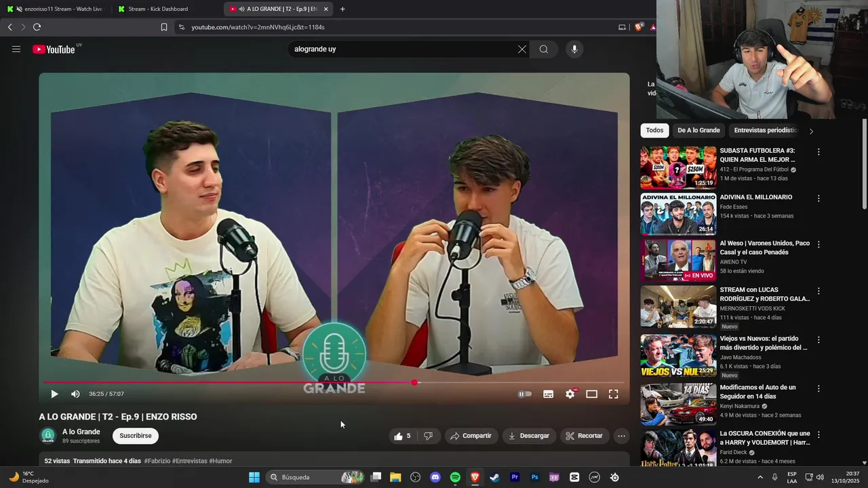This screenshot has width=868, height=488.
Task: Open options for ADIVINA EL MILLONARIO
Action: point(818,199)
